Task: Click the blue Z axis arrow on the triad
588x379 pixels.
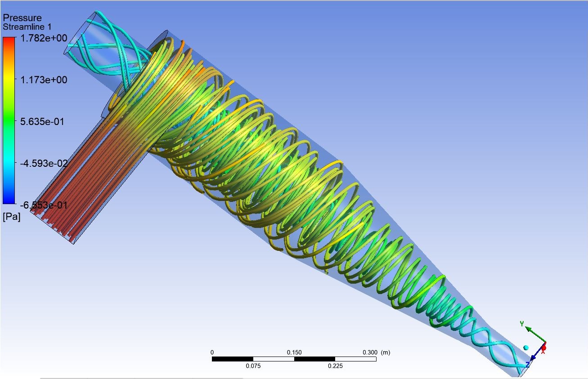Action: (x=534, y=358)
